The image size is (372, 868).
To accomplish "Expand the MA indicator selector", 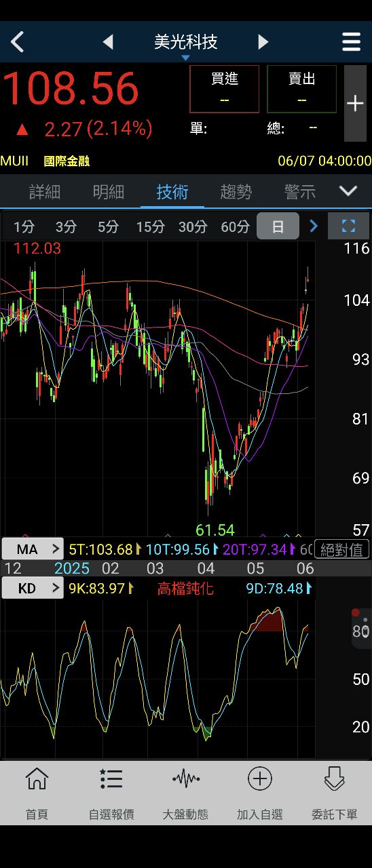I will pyautogui.click(x=33, y=549).
